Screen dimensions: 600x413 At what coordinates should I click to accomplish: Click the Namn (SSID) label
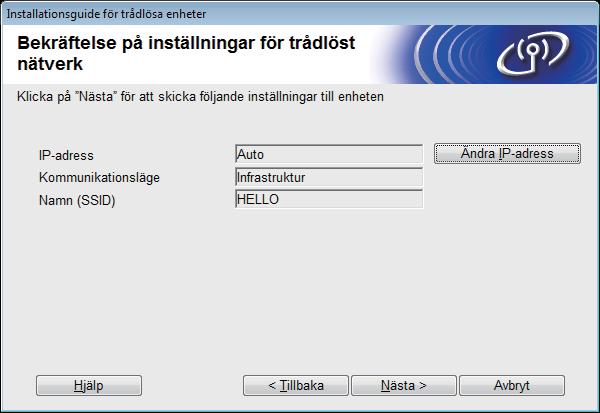(77, 200)
